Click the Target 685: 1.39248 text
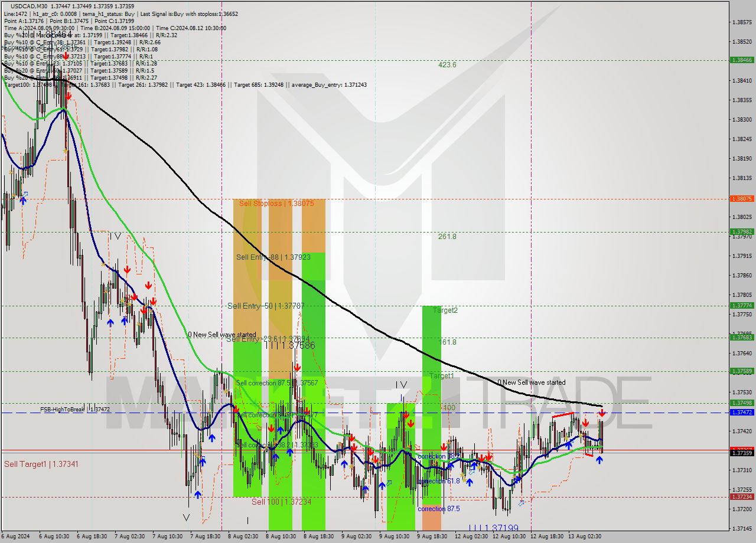Image resolution: width=756 pixels, height=543 pixels. [x=259, y=85]
